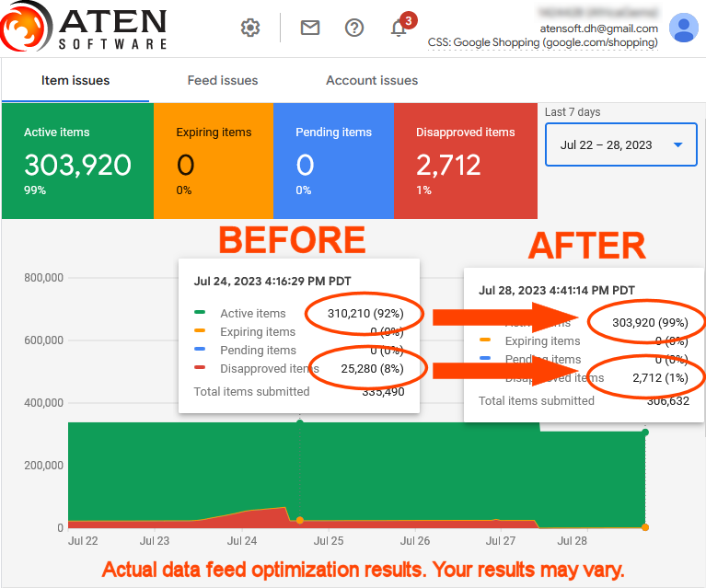The width and height of the screenshot is (706, 588).
Task: Click the green data point at chart end
Action: click(645, 432)
